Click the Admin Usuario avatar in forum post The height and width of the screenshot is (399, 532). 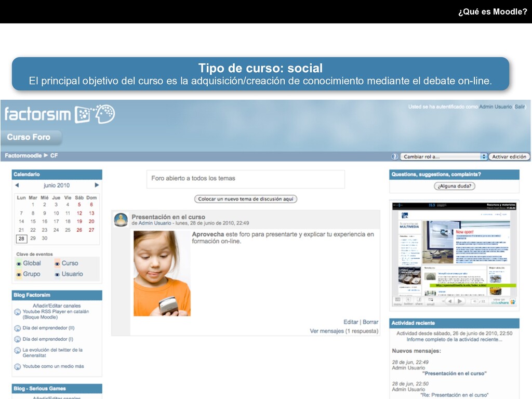(121, 220)
